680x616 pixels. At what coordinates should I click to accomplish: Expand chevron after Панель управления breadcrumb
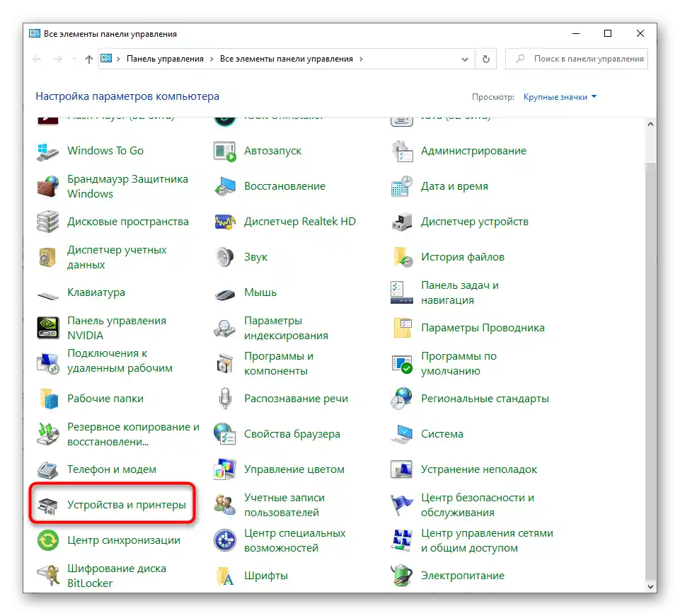(x=212, y=59)
